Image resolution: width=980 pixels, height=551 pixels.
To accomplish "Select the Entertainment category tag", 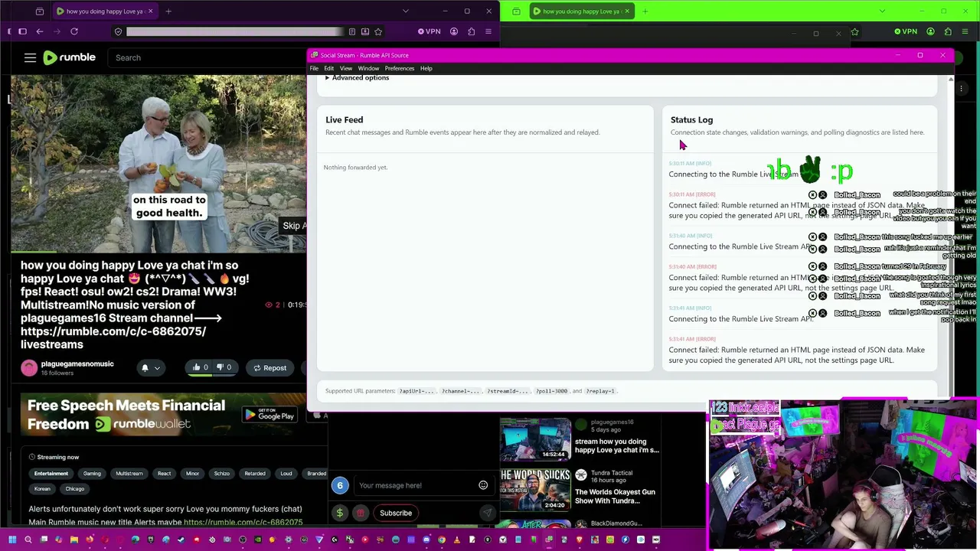I will click(51, 474).
